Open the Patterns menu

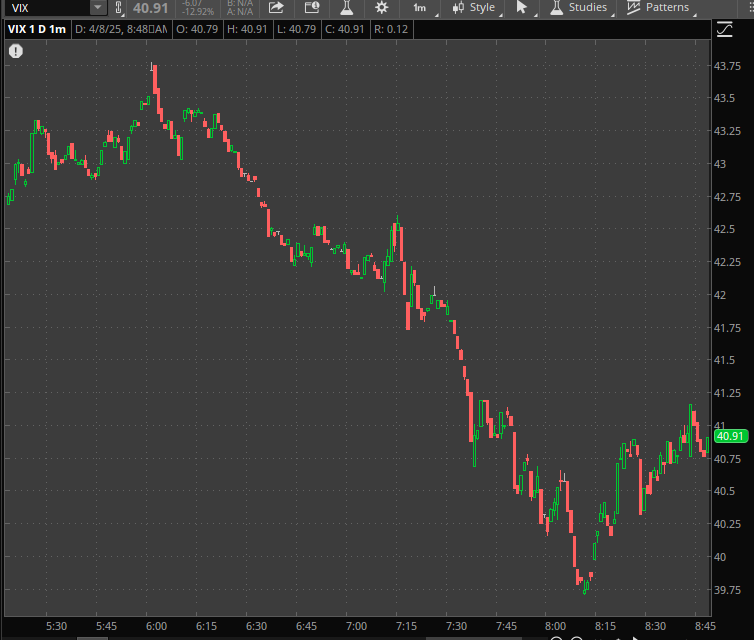659,7
